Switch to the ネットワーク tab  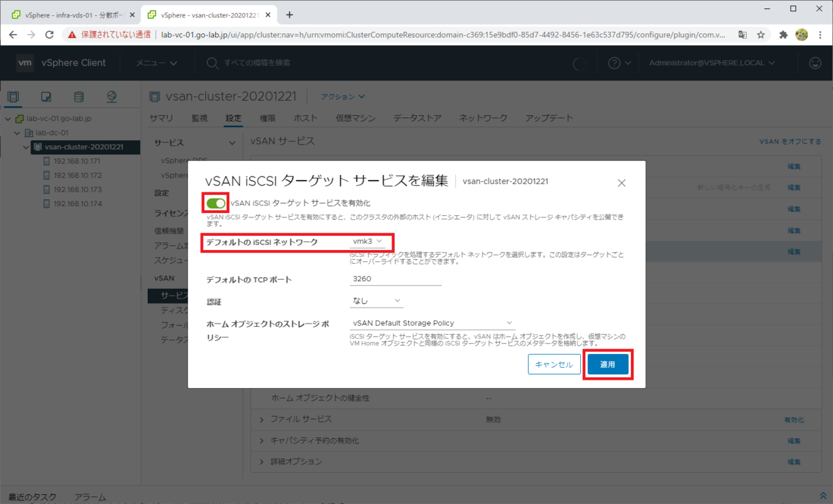coord(483,118)
